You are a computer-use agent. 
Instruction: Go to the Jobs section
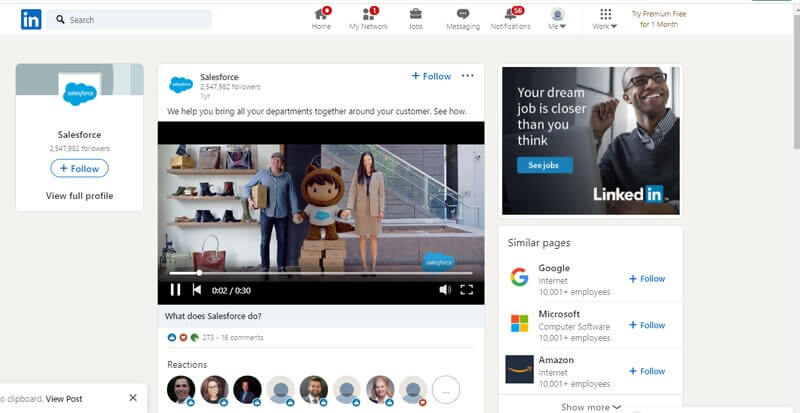416,19
